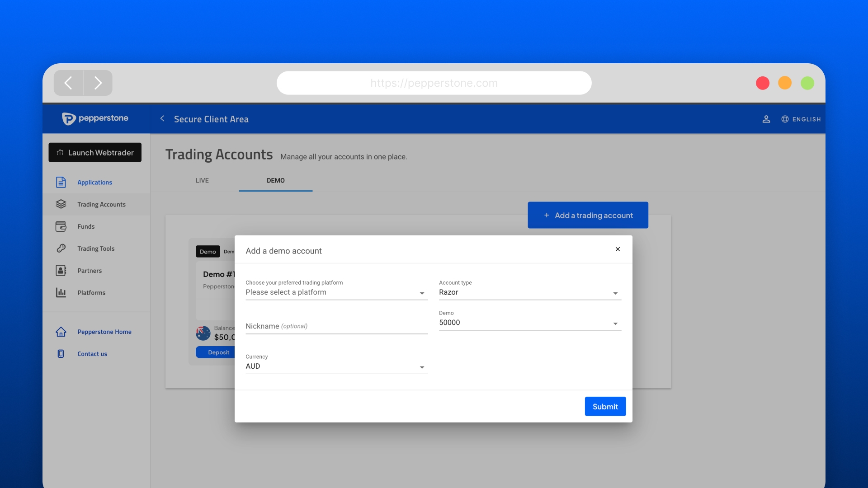868x488 pixels.
Task: Open the Demo balance 50000 dropdown
Action: [529, 323]
